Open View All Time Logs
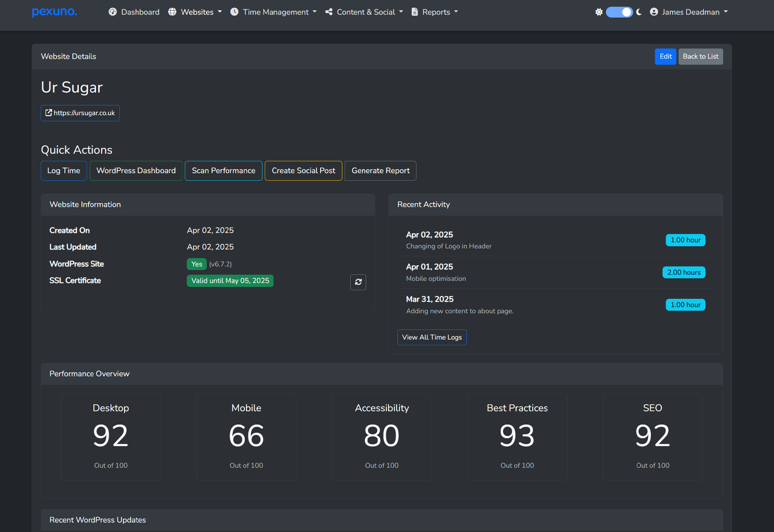Viewport: 774px width, 532px height. [x=432, y=338]
